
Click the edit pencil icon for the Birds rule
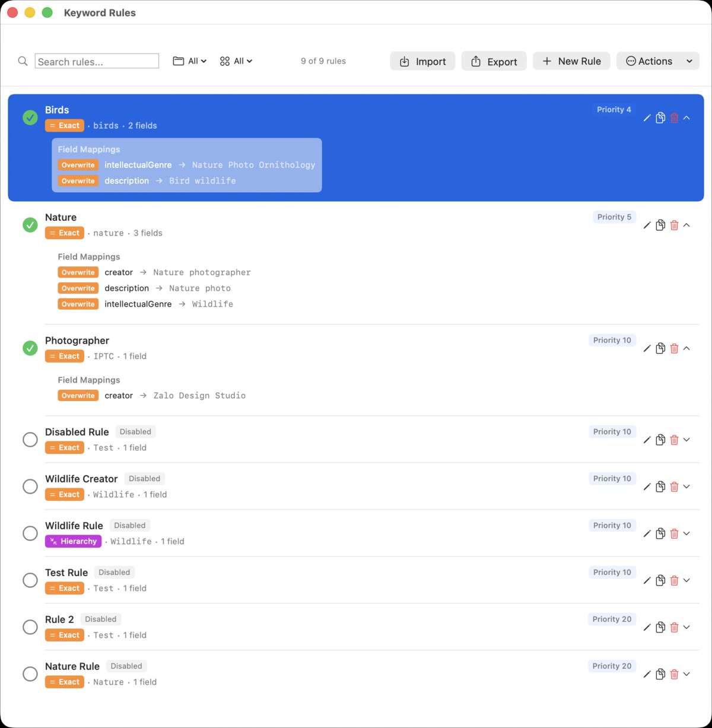click(647, 117)
